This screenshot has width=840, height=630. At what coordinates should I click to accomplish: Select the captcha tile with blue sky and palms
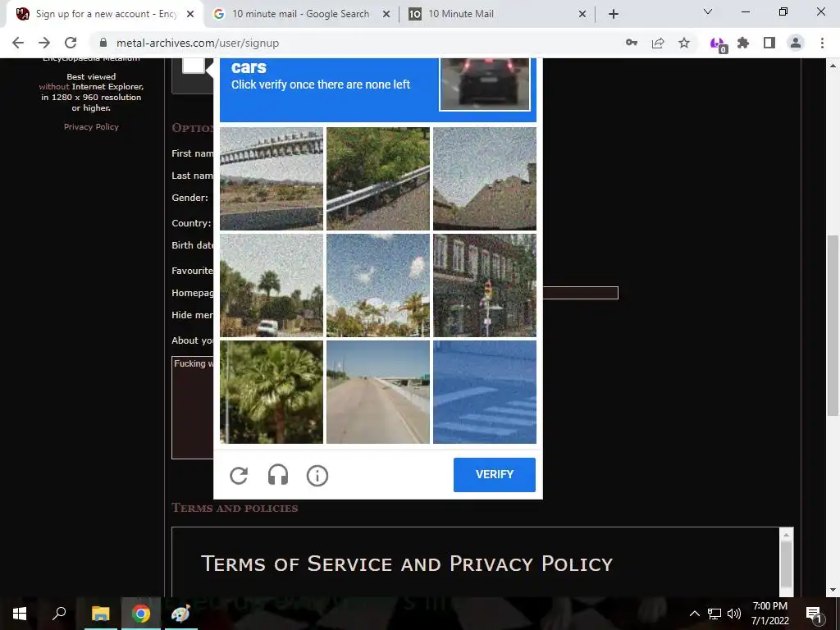378,285
